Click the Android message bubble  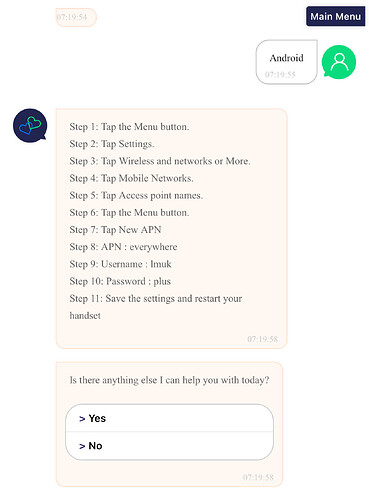pos(287,62)
